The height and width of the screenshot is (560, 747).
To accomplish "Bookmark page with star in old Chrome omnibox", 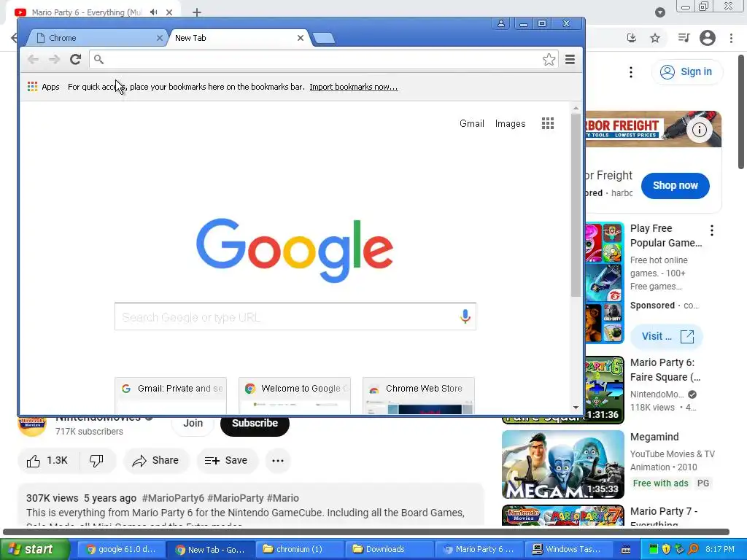I will pyautogui.click(x=549, y=60).
